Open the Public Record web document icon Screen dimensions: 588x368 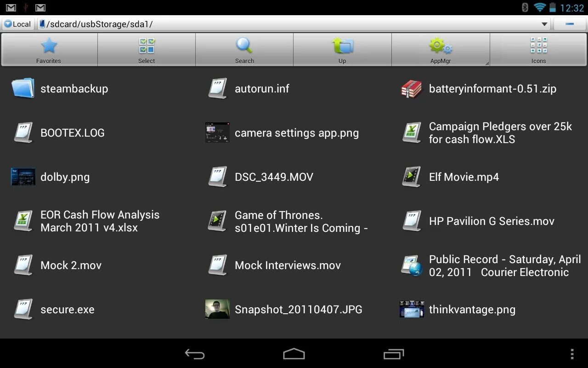[412, 265]
